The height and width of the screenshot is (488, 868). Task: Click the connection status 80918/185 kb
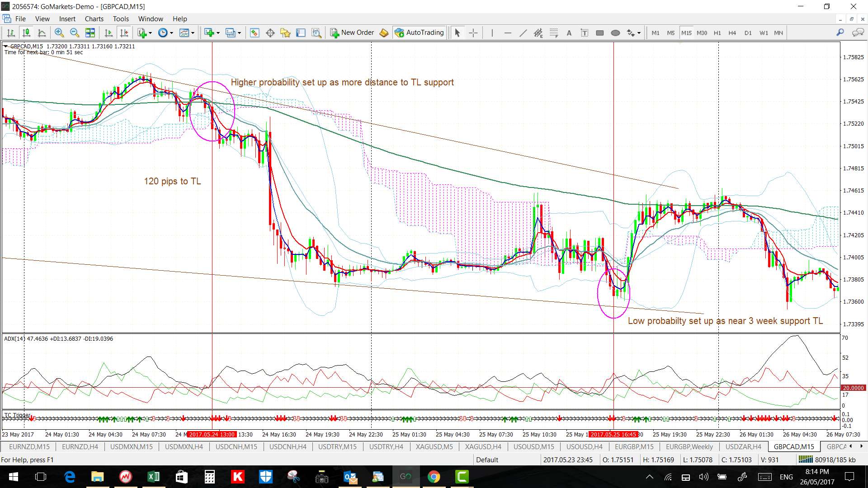827,460
